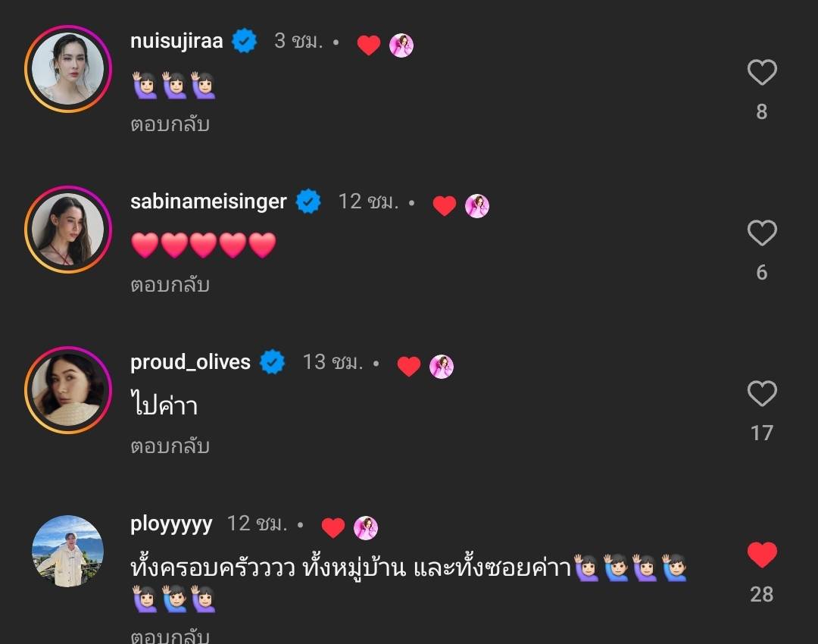Like the proud_olives comment
Viewport: 818px width, 644px height.
pyautogui.click(x=762, y=393)
